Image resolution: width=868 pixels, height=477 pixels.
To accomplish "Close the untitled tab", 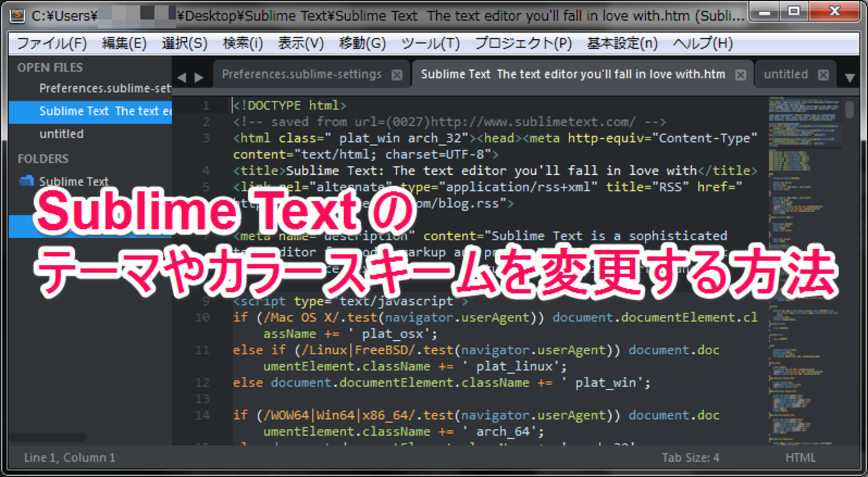I will point(823,75).
